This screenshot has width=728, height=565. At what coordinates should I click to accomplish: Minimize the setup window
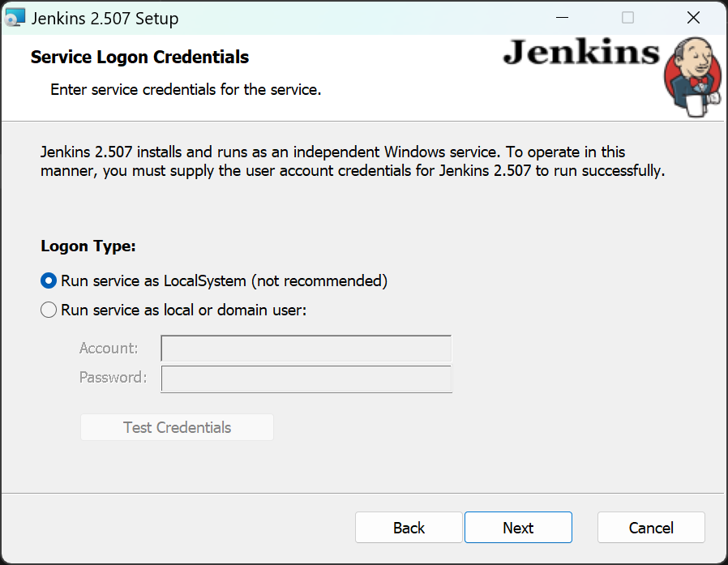pos(561,17)
